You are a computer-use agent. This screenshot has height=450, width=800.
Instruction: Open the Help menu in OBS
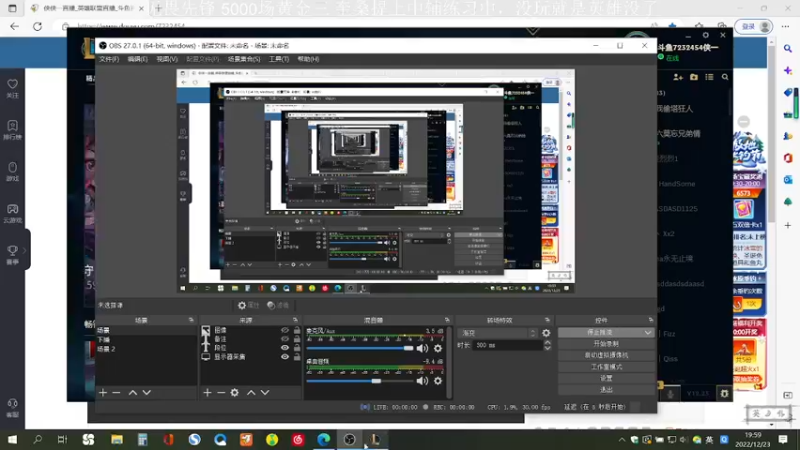pyautogui.click(x=308, y=59)
